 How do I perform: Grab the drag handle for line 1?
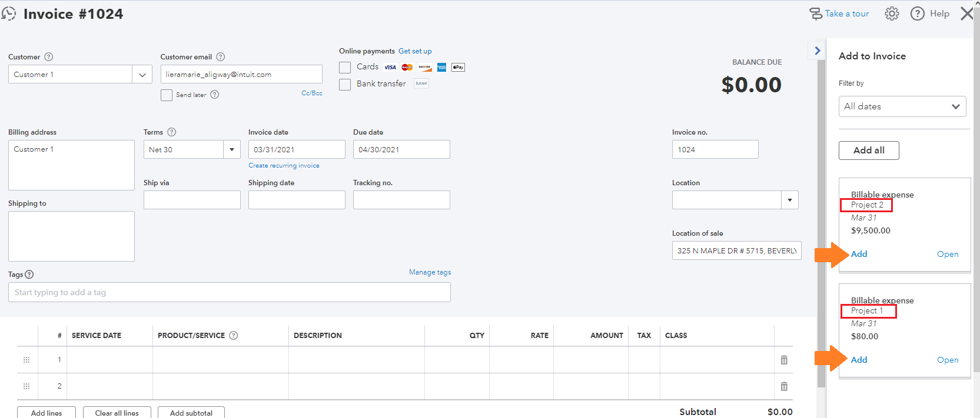[x=26, y=360]
